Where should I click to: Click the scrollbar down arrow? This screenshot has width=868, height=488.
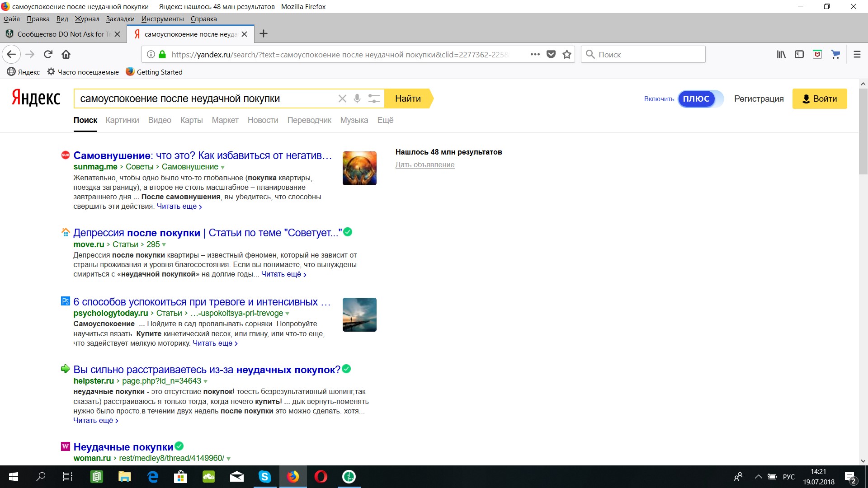pyautogui.click(x=863, y=461)
